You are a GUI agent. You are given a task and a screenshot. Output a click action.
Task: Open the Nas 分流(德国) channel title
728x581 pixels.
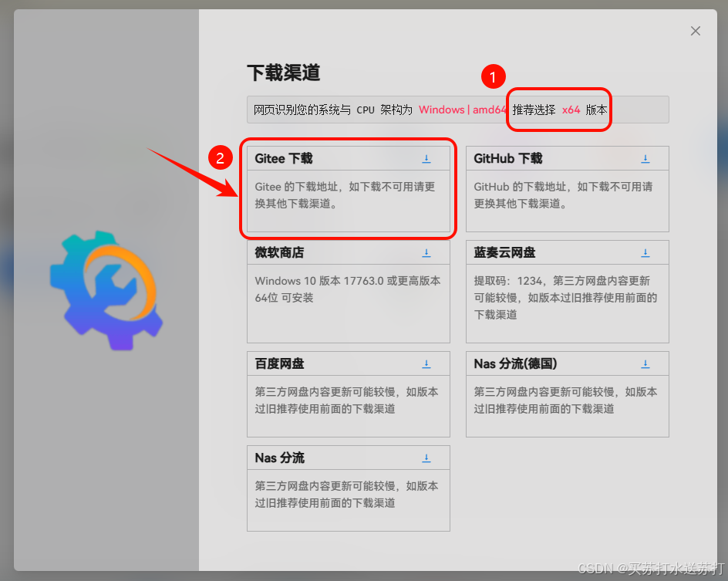pos(515,363)
